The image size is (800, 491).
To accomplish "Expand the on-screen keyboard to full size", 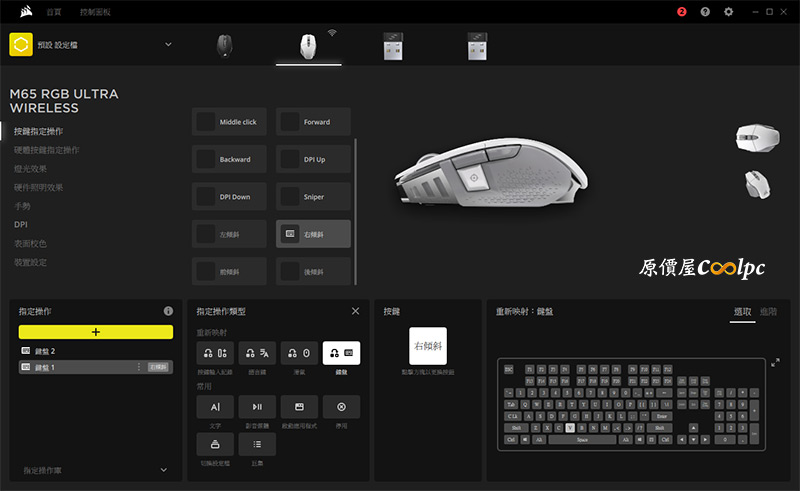I will 774,362.
